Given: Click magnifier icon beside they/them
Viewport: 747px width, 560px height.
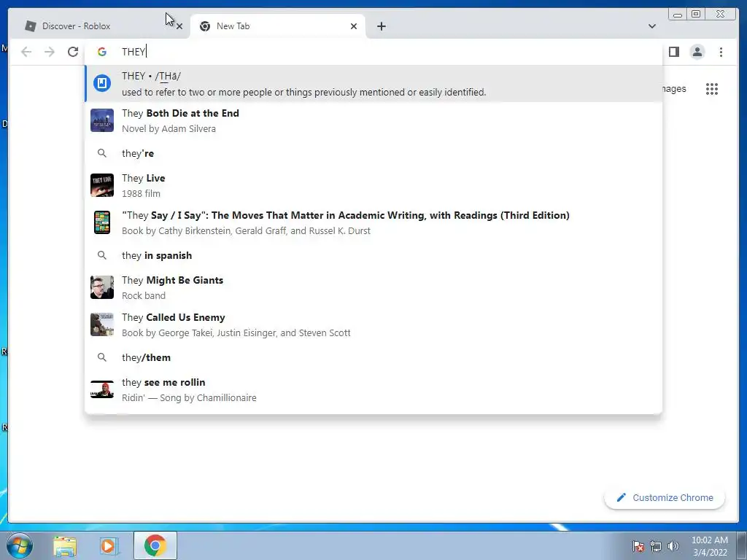Looking at the screenshot, I should [102, 357].
